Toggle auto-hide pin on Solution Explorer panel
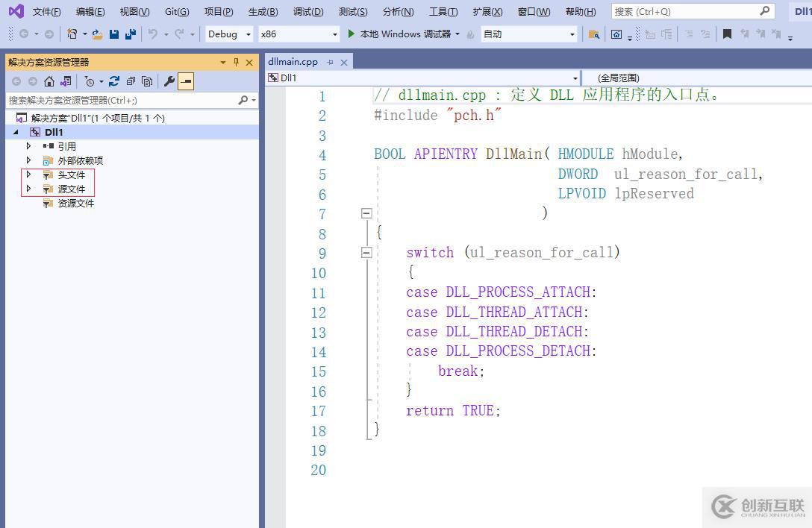812x528 pixels. pos(237,63)
